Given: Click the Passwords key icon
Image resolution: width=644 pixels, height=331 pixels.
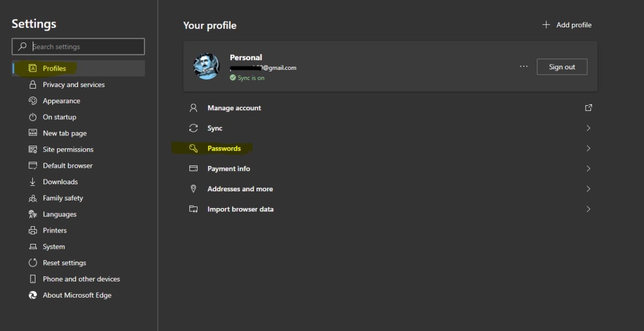Looking at the screenshot, I should point(193,148).
